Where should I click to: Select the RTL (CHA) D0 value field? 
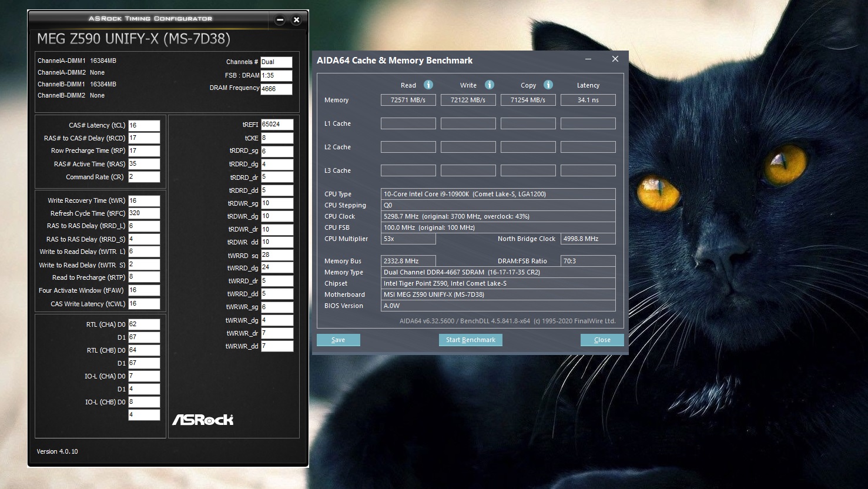click(x=144, y=324)
